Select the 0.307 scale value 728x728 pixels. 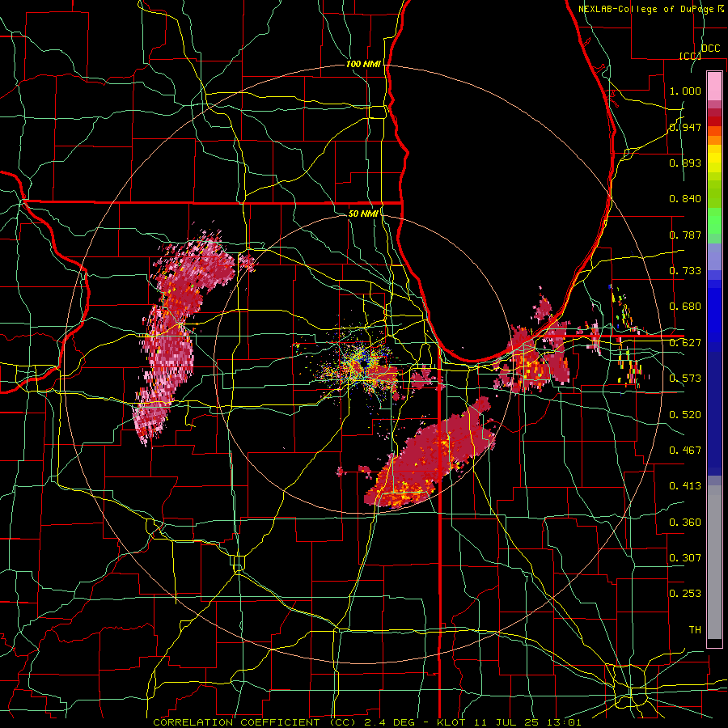(685, 558)
